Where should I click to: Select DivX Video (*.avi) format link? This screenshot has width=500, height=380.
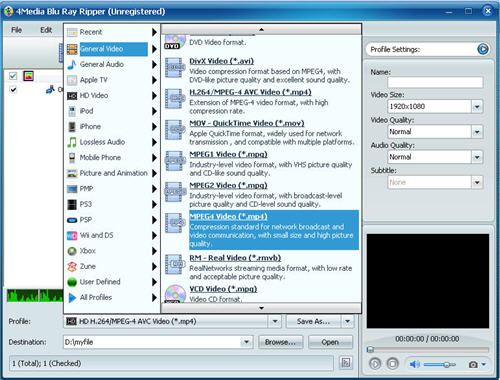[x=222, y=61]
